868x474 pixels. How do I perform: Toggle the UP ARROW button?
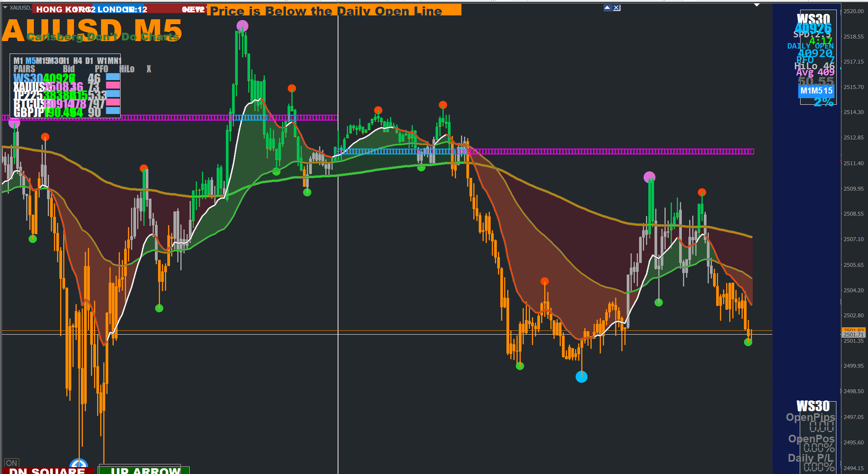tap(145, 471)
